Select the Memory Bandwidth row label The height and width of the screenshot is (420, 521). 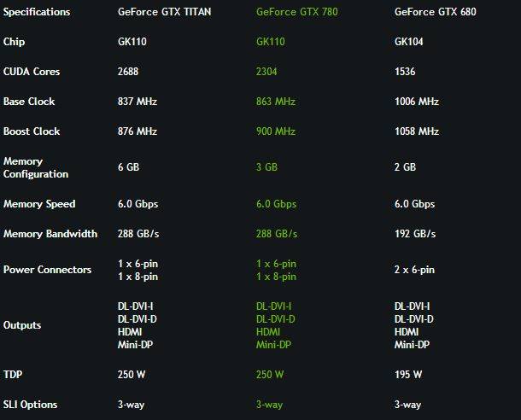click(50, 234)
